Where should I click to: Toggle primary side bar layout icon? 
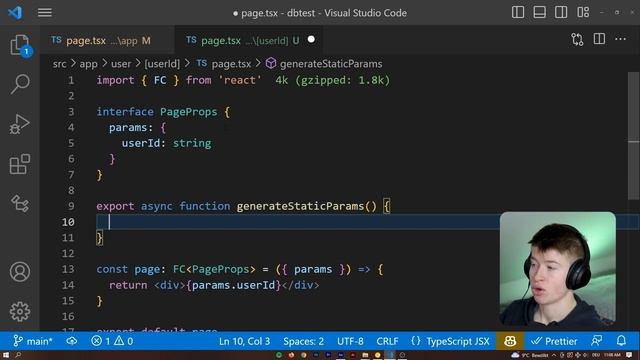518,12
